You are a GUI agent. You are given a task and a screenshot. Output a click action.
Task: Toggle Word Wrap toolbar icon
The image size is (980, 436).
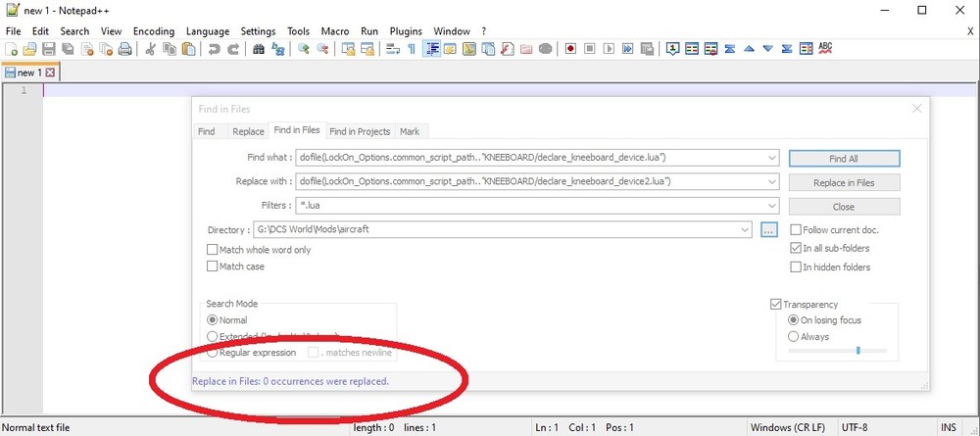point(393,49)
